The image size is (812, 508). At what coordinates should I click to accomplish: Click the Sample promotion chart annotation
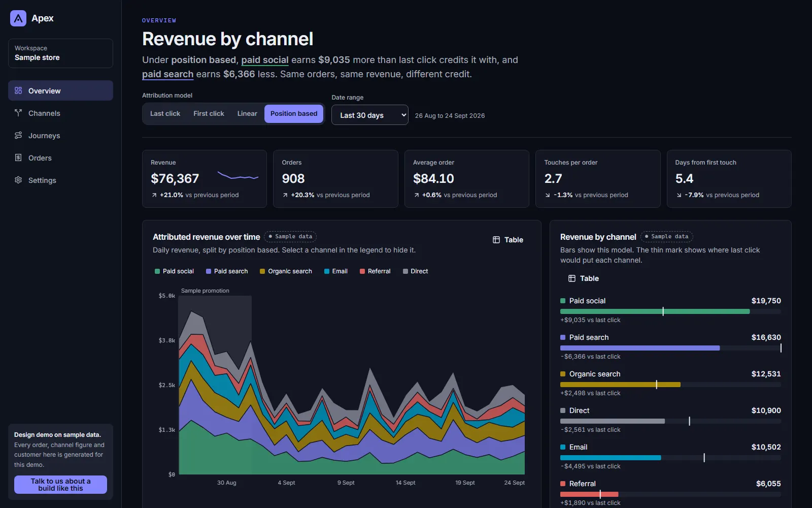coord(205,291)
